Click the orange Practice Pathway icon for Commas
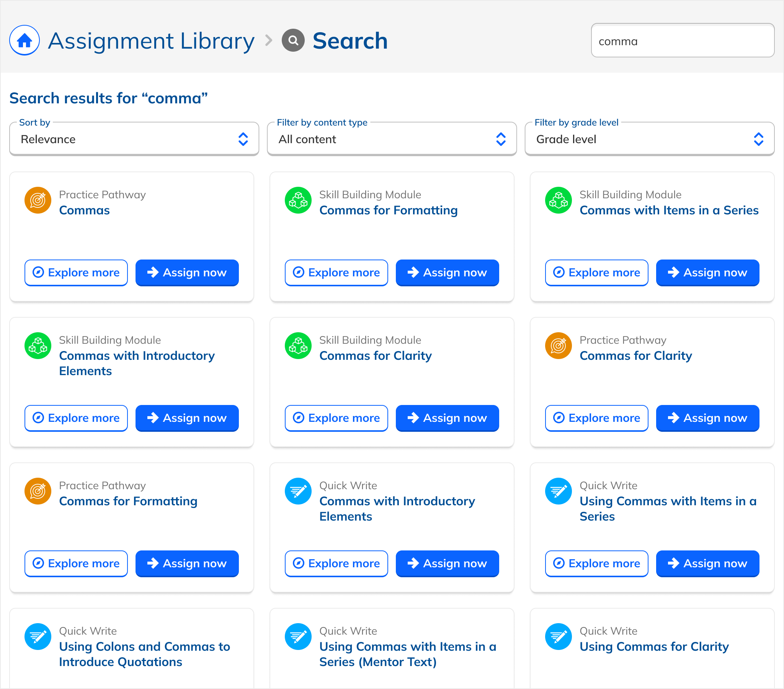This screenshot has height=689, width=784. click(38, 200)
